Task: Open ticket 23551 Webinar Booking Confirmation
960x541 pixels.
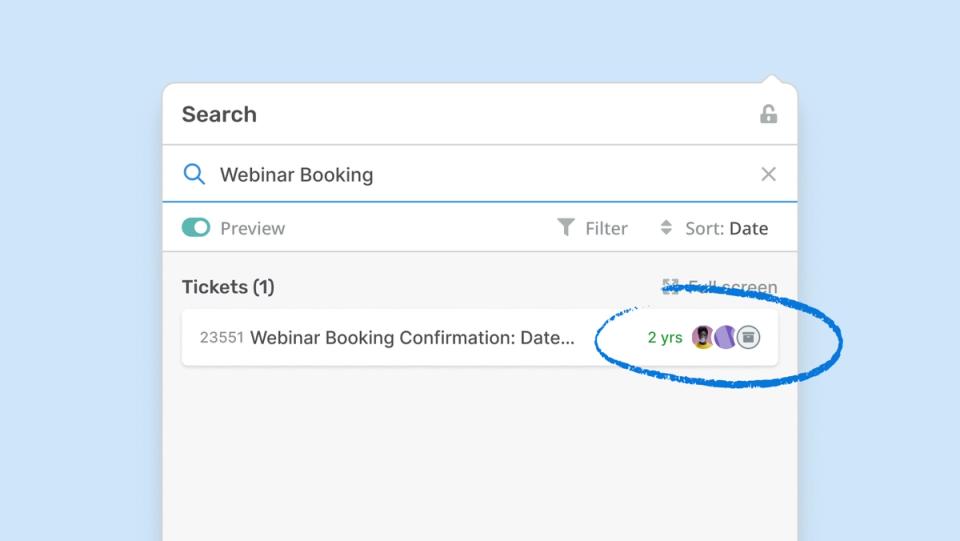Action: tap(412, 338)
